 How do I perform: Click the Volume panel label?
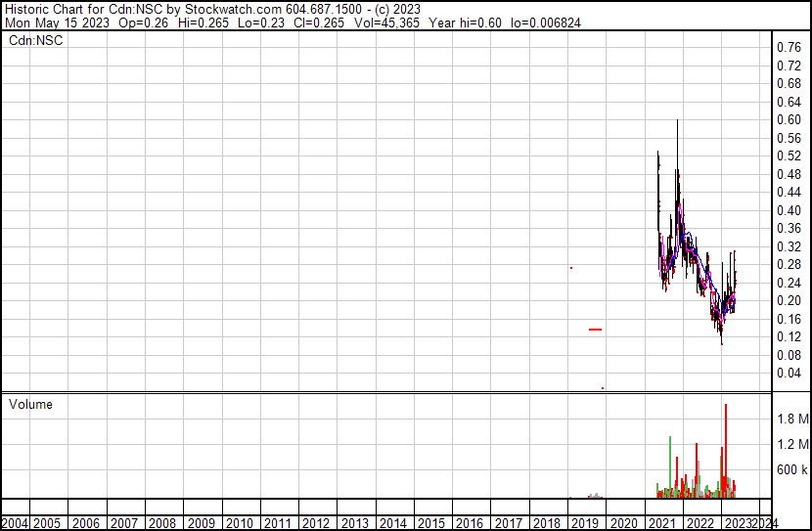pyautogui.click(x=30, y=404)
